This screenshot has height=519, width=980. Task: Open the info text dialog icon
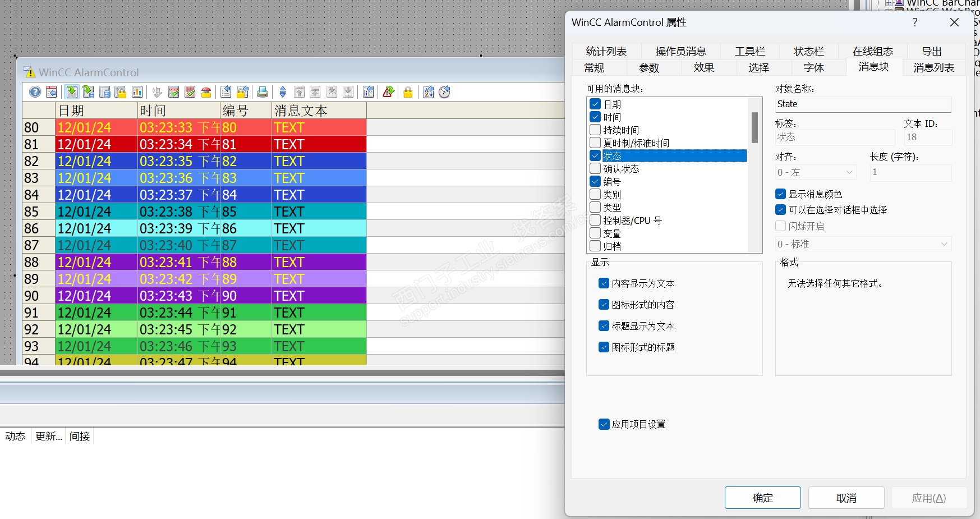point(369,92)
